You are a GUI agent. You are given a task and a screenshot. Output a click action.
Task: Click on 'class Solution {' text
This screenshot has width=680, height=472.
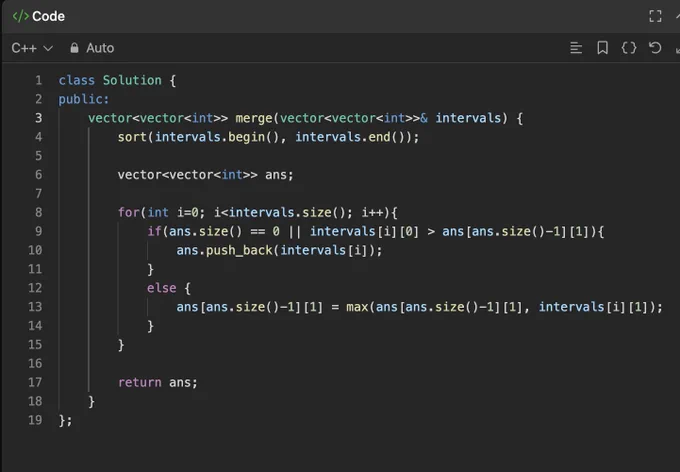click(x=117, y=80)
